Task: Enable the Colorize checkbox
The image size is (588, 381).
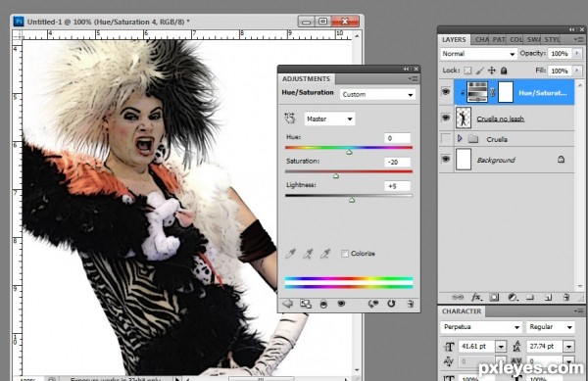Action: click(345, 254)
